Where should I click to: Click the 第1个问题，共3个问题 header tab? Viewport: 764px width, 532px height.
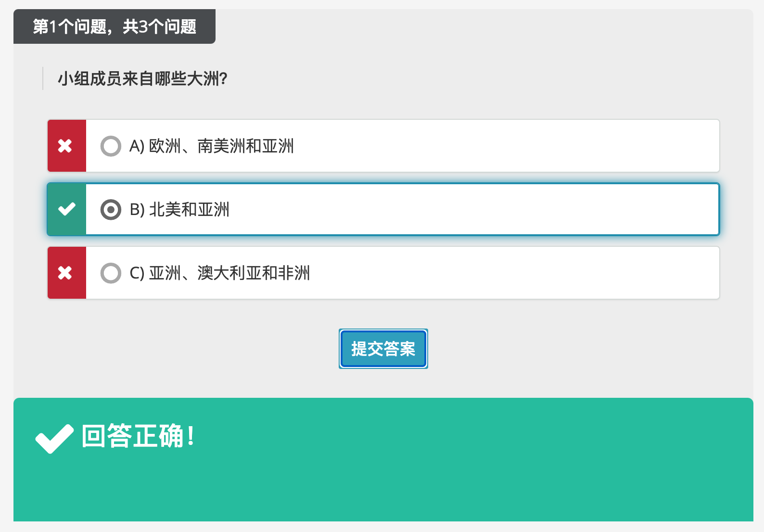click(x=115, y=26)
